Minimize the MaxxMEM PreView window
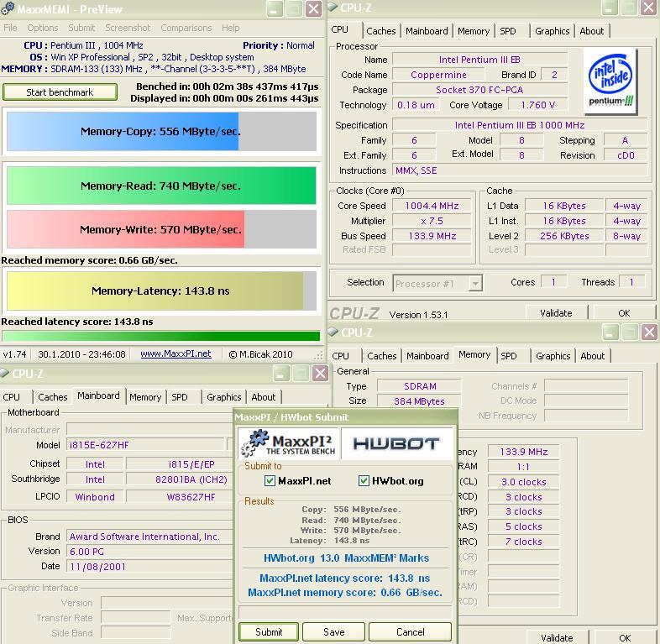 274,9
